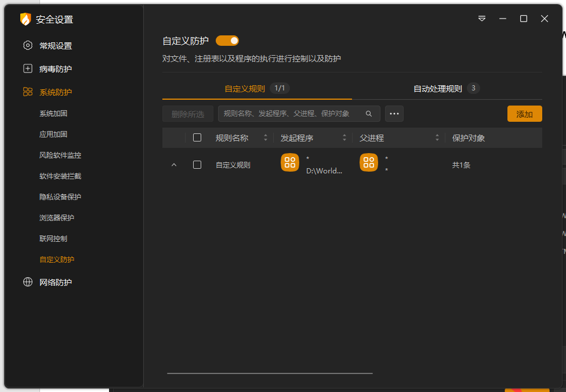The height and width of the screenshot is (392, 566).
Task: Collapse the 自定义规则 row chevron
Action: [x=174, y=165]
